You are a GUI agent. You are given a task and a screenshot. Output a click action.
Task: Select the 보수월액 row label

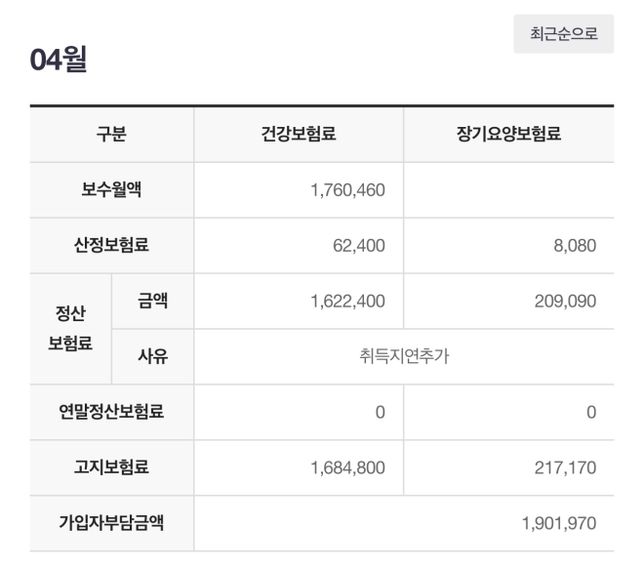(111, 190)
